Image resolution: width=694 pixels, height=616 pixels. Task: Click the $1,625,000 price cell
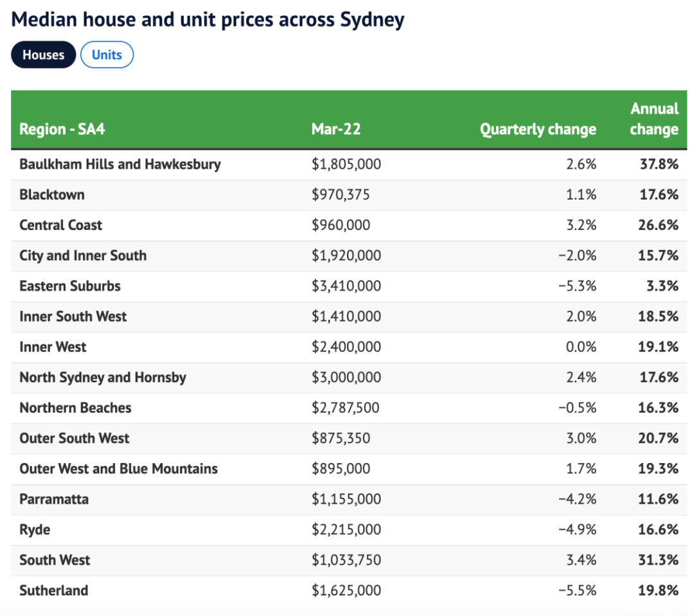346,591
